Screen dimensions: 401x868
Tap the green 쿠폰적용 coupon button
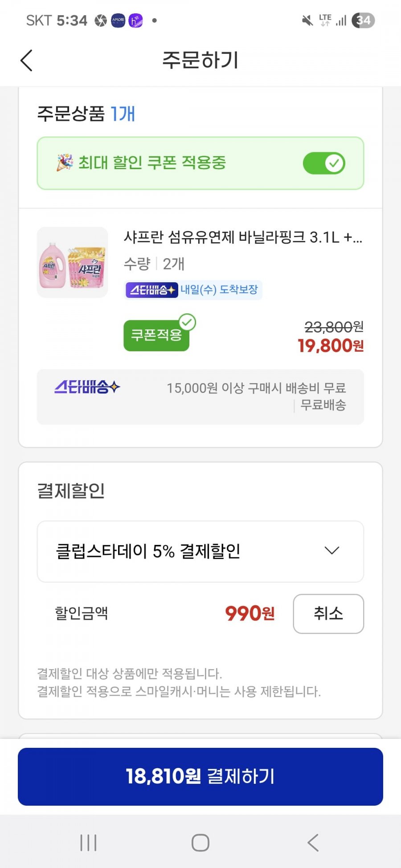156,335
